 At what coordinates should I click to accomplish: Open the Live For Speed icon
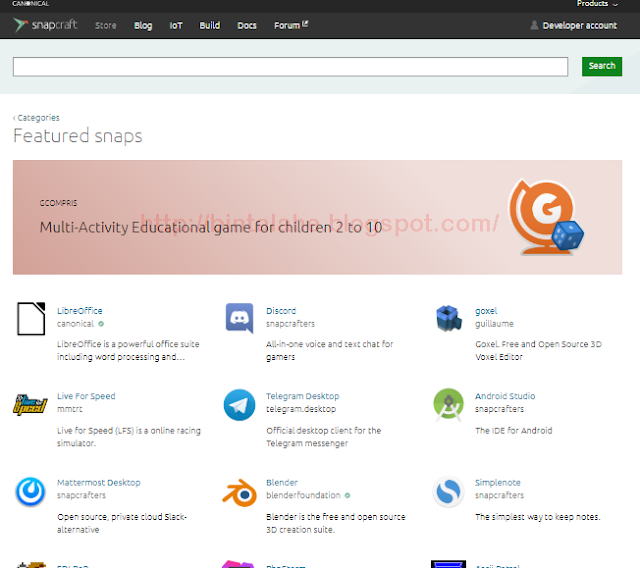tap(30, 405)
